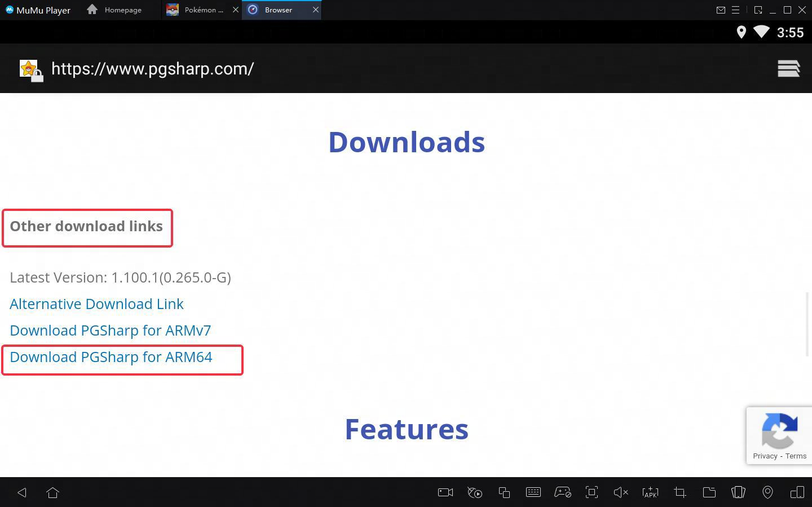This screenshot has width=812, height=507.
Task: Open the reCAPTCHA Terms link
Action: (x=796, y=456)
